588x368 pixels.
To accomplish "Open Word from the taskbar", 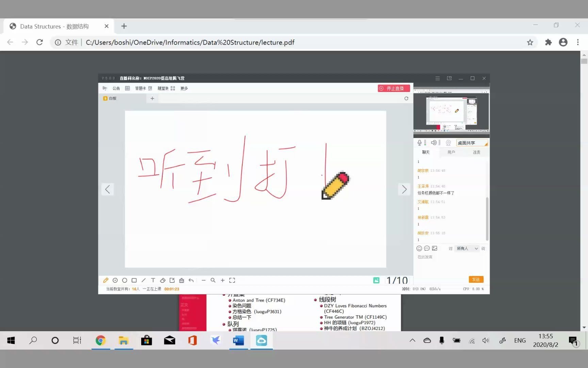I will [238, 340].
